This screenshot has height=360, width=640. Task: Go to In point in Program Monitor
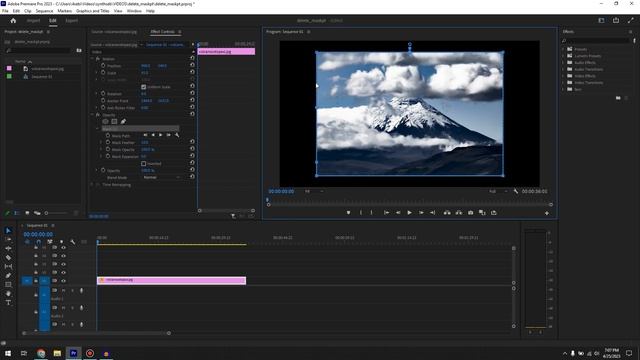pyautogui.click(x=386, y=213)
